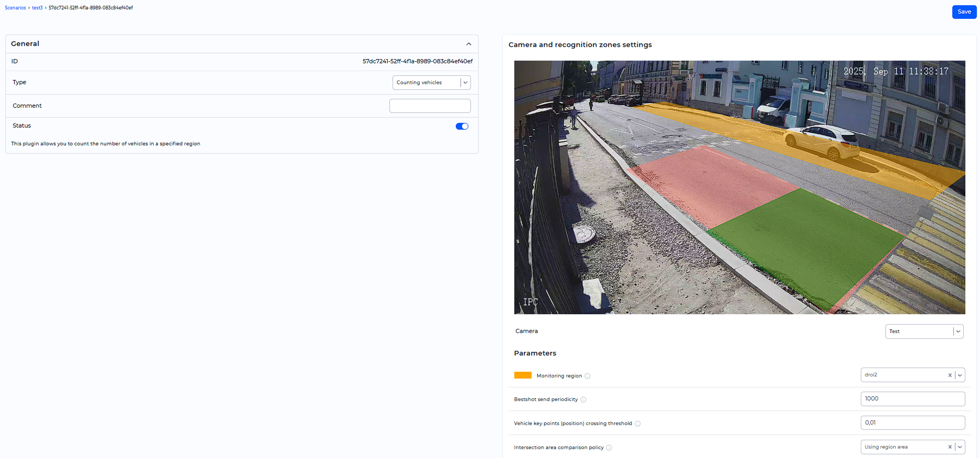Click the Intersection area comparison policy info icon

coord(609,448)
